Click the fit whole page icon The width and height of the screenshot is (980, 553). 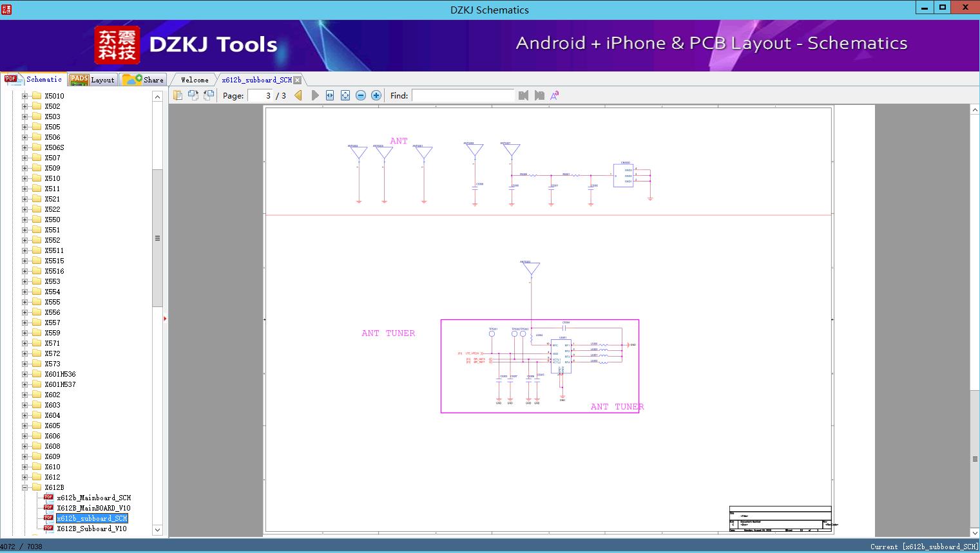click(345, 95)
